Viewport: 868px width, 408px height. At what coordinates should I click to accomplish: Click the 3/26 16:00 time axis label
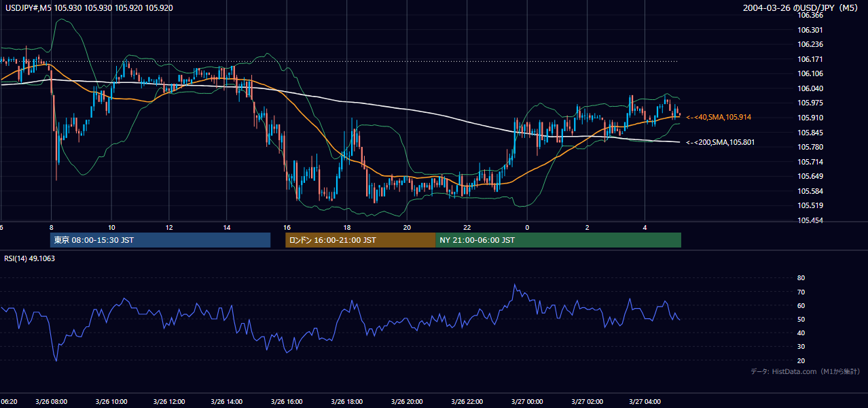coord(287,401)
